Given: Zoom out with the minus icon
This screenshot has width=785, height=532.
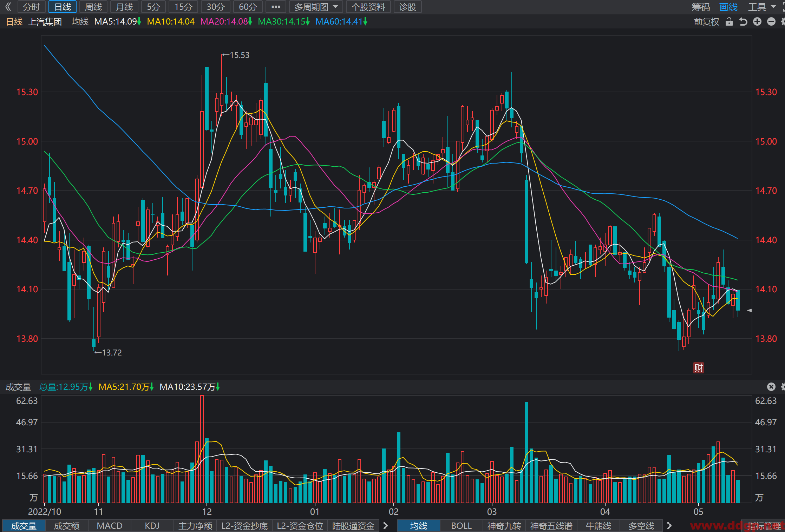Looking at the screenshot, I should coord(771,22).
